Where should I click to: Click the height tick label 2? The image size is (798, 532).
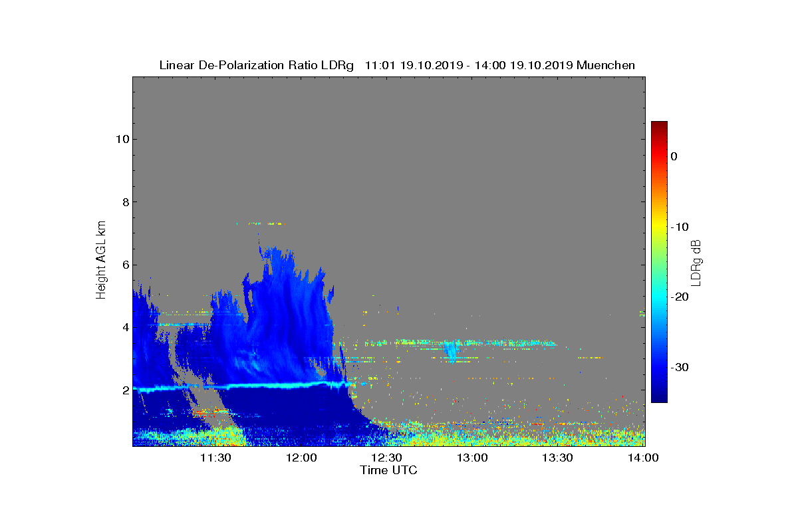coord(124,390)
